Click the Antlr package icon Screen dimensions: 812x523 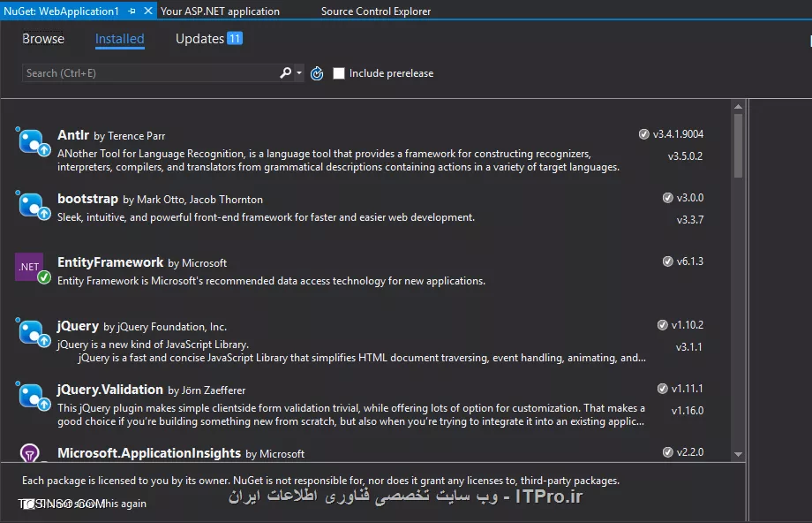[34, 141]
